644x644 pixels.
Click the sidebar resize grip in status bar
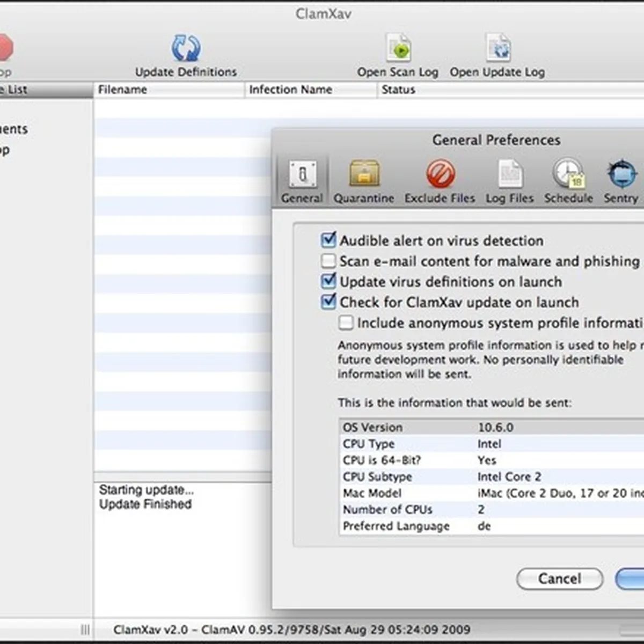click(85, 630)
